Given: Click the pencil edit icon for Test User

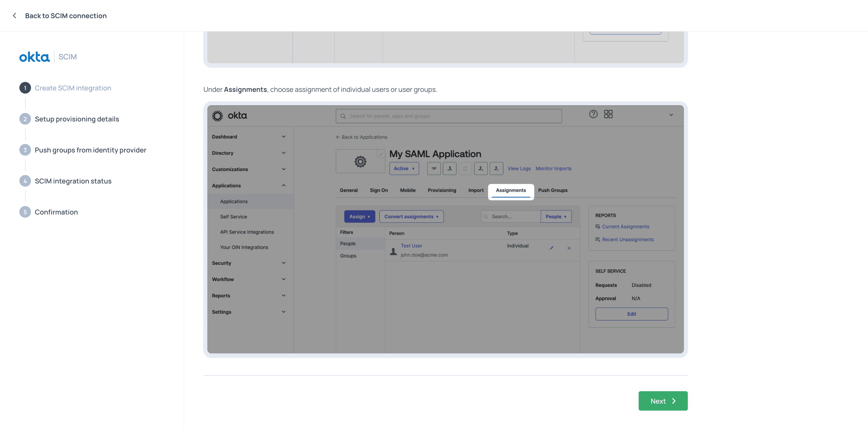Looking at the screenshot, I should tap(552, 248).
